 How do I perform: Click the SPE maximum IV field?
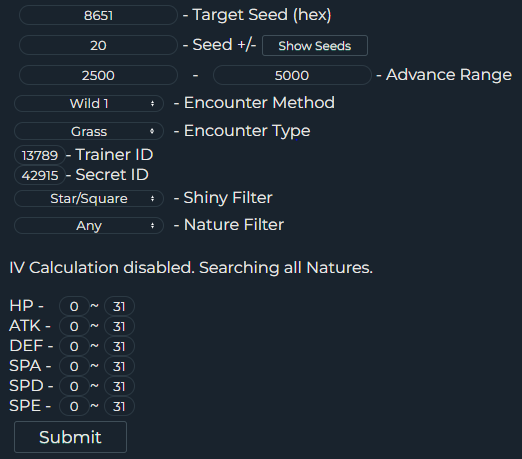tap(119, 406)
